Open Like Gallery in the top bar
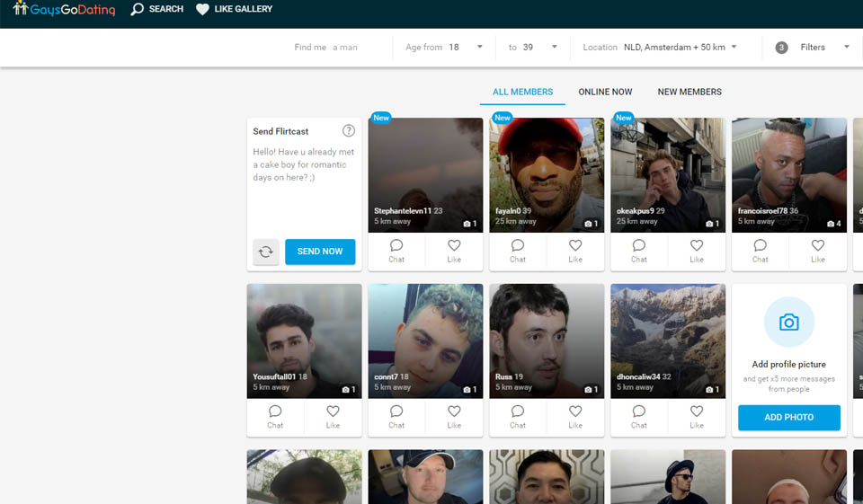863x504 pixels. coord(234,9)
